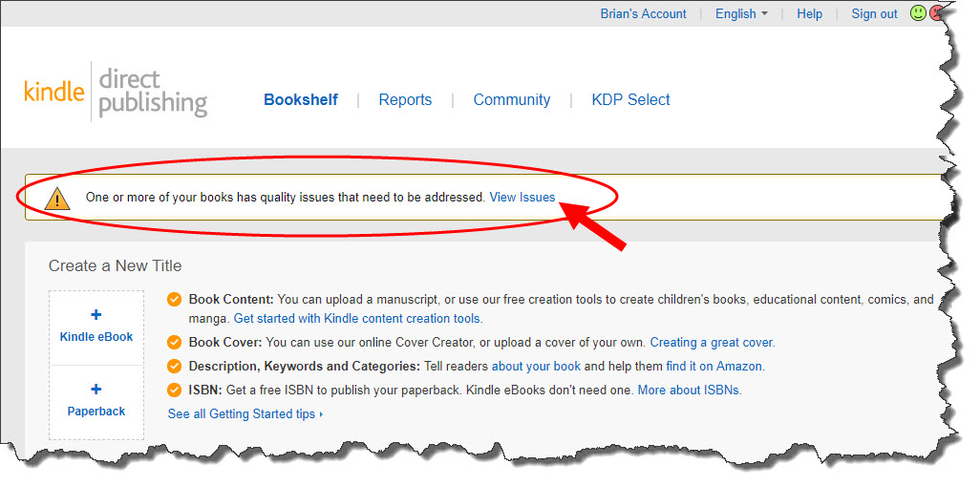Click the orange checkmark beside ISBN
The height and width of the screenshot is (486, 980).
click(175, 391)
